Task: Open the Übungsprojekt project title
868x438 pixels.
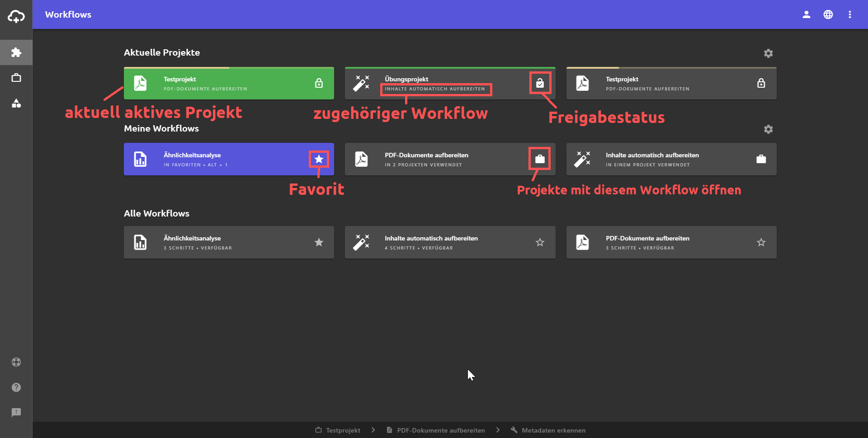Action: point(406,79)
